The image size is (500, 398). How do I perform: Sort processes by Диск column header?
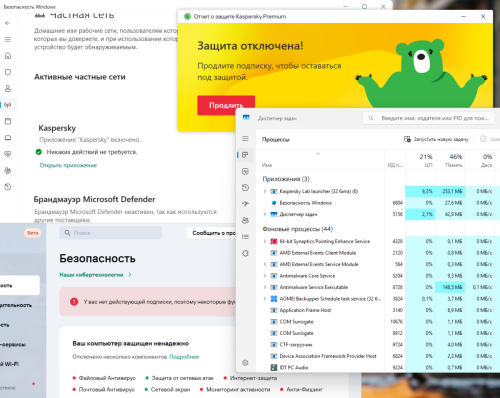point(486,160)
